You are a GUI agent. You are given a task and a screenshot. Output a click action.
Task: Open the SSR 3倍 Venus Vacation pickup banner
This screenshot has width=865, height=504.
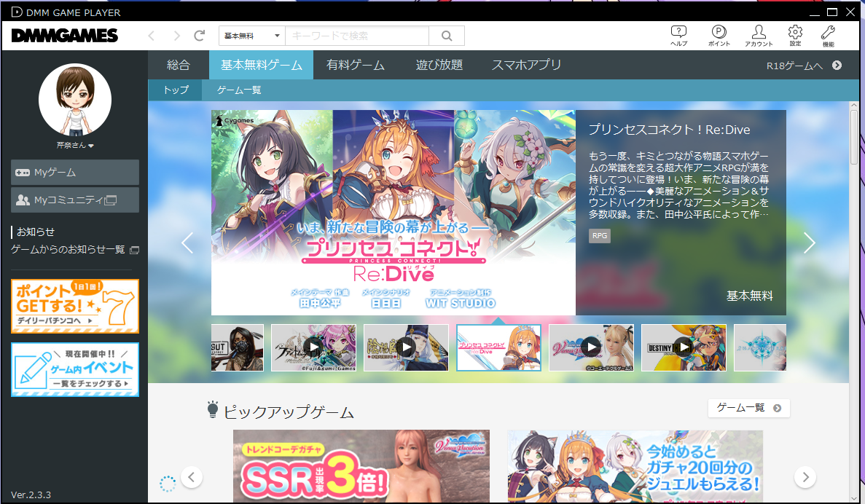[361, 467]
